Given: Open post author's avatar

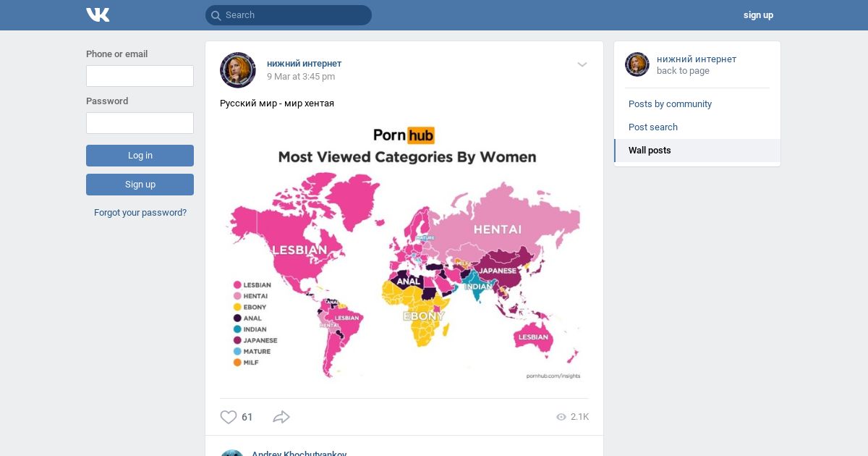Looking at the screenshot, I should pyautogui.click(x=238, y=70).
